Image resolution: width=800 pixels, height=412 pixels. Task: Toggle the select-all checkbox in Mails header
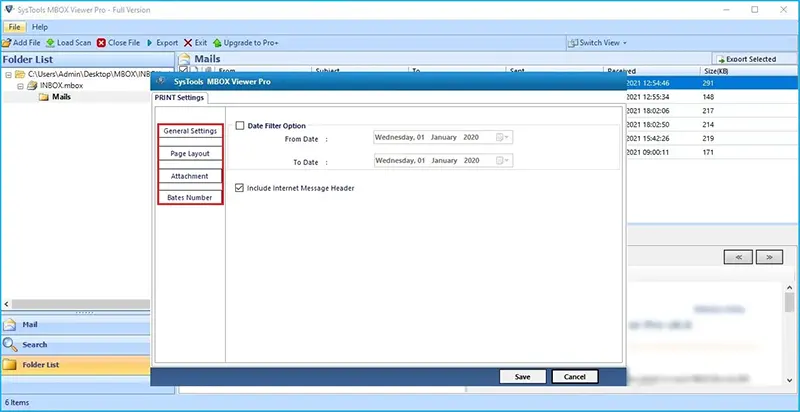(183, 70)
